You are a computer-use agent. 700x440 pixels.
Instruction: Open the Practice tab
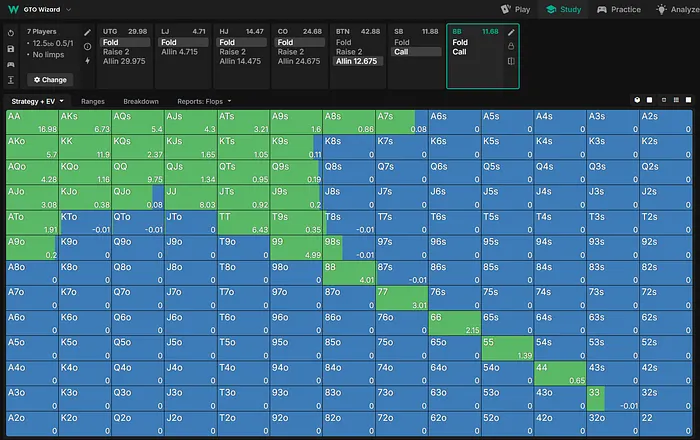click(x=619, y=9)
